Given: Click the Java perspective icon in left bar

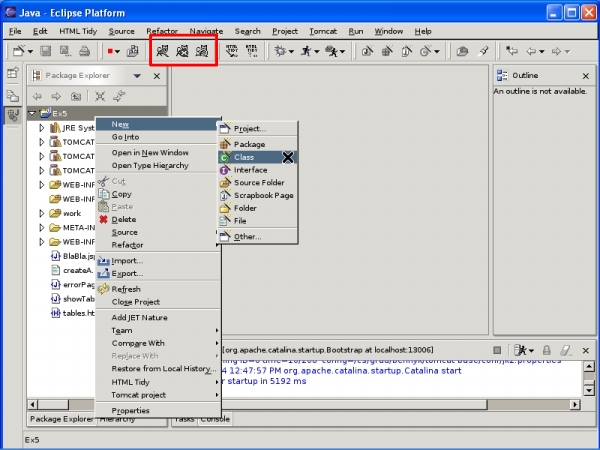Looking at the screenshot, I should 13,115.
